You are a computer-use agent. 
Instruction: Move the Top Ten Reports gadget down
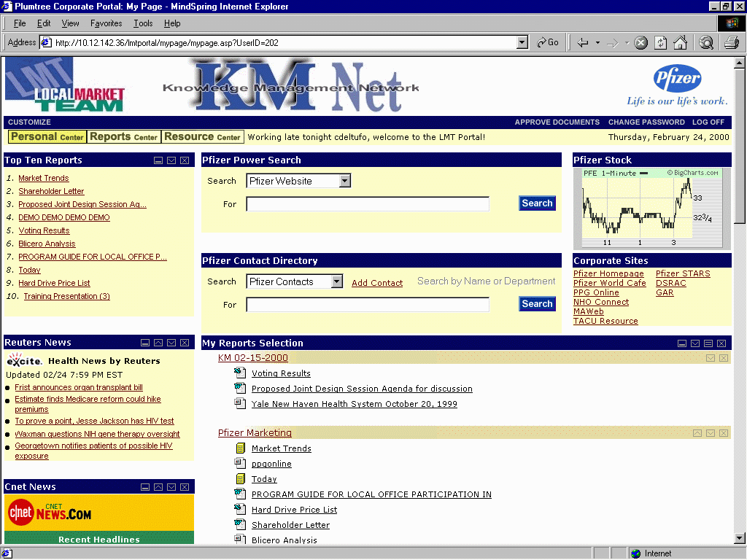point(171,160)
